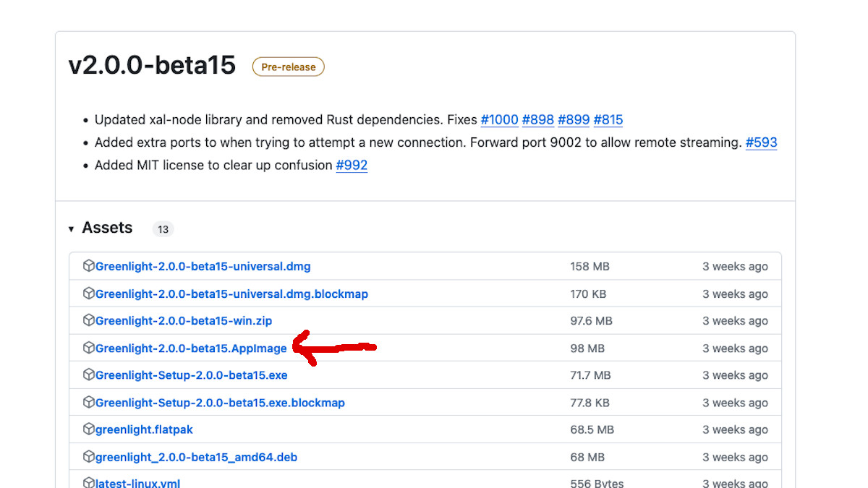Download Greenlight-2.0.0-beta15-win.zip
Image resolution: width=868 pixels, height=488 pixels.
click(184, 321)
